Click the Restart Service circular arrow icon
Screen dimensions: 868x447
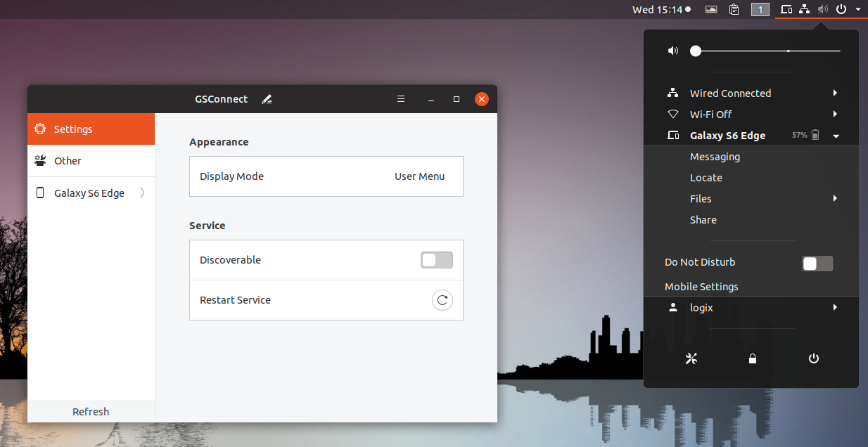point(442,300)
